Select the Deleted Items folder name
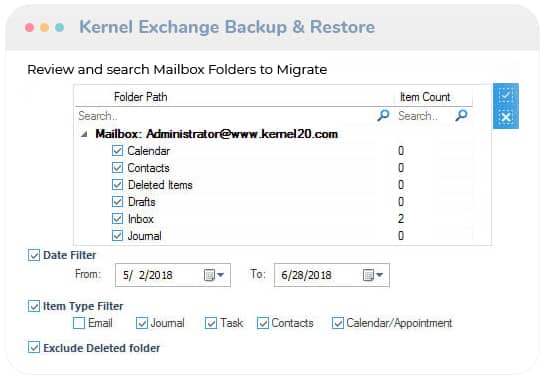545x380 pixels. [x=160, y=185]
